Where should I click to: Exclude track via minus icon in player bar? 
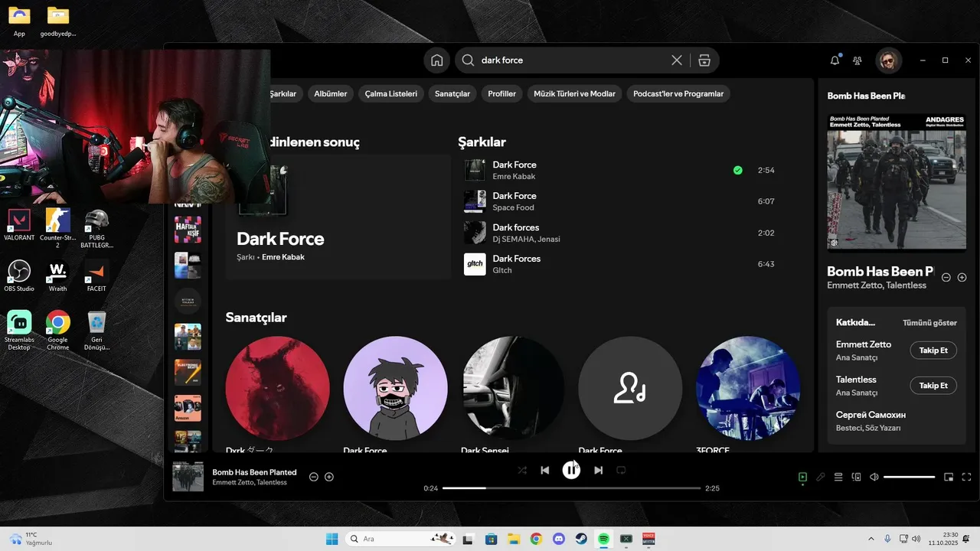coord(313,477)
